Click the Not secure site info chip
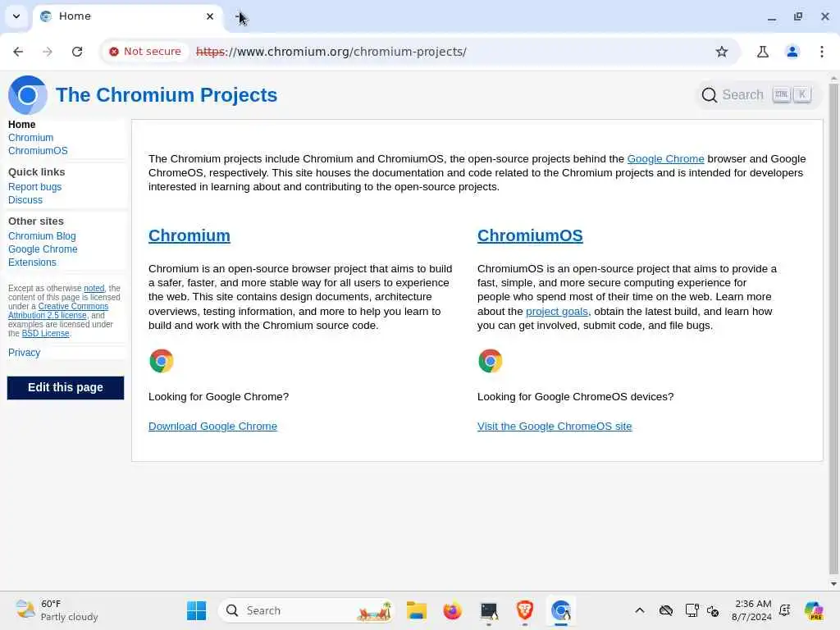The image size is (840, 630). [x=145, y=52]
